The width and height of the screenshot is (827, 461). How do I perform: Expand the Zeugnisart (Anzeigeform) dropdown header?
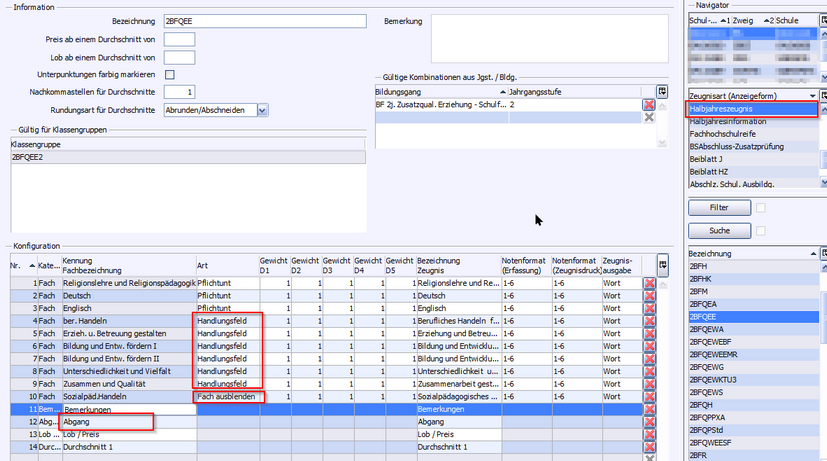811,95
